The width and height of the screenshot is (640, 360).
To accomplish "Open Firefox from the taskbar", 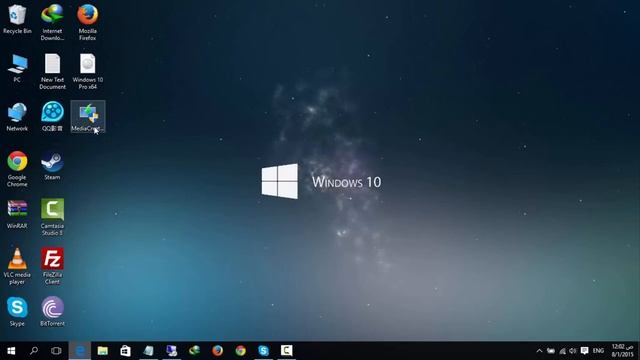I will [218, 351].
